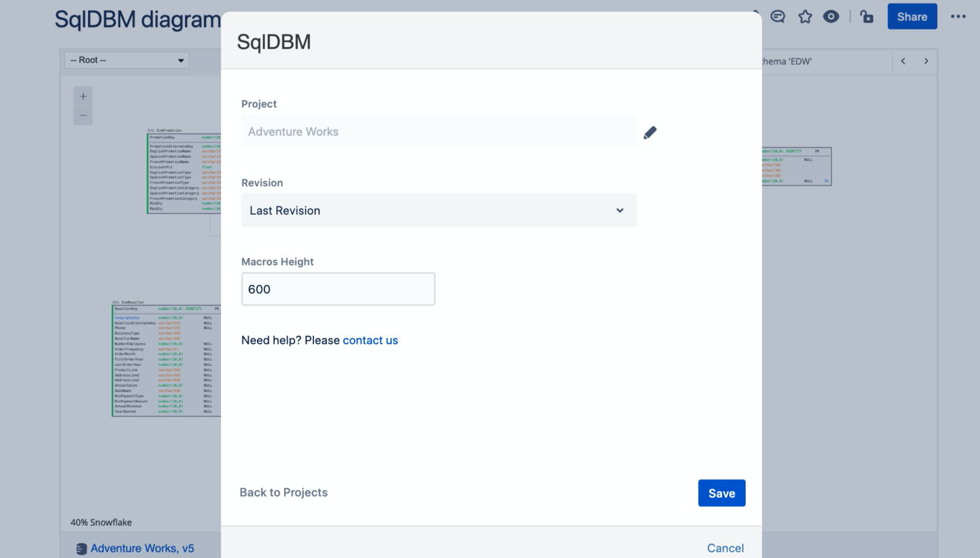980x558 pixels.
Task: Zoom out of the diagram
Action: (x=83, y=116)
